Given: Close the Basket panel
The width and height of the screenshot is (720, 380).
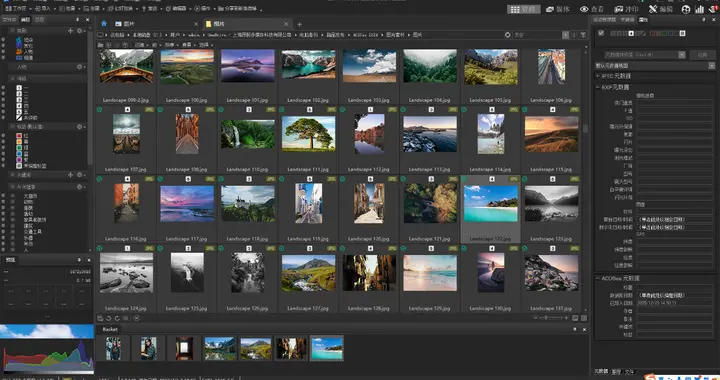Looking at the screenshot, I should click(584, 329).
